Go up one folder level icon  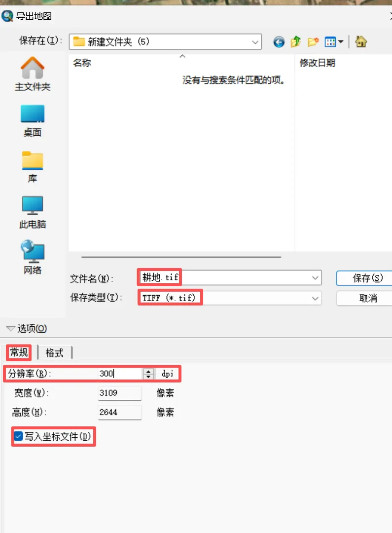295,42
